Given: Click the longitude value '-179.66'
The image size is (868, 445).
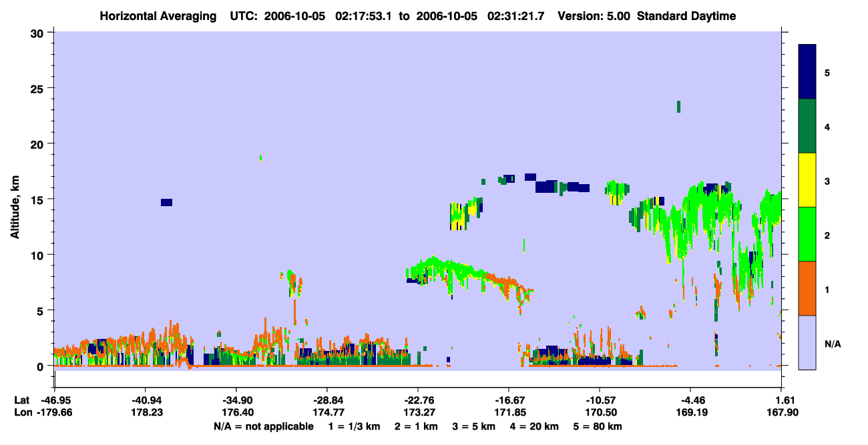Looking at the screenshot, I should click(55, 412).
